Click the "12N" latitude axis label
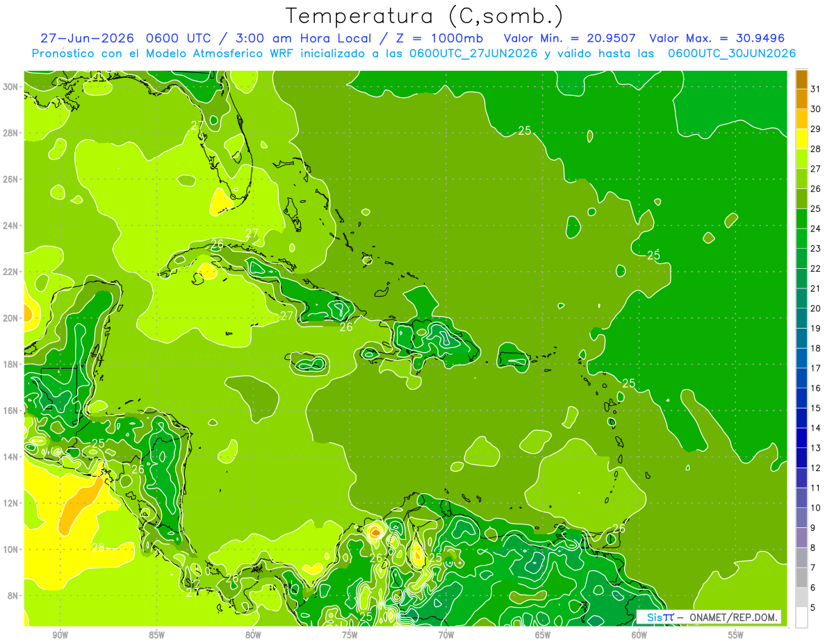834x644 pixels. [x=11, y=503]
